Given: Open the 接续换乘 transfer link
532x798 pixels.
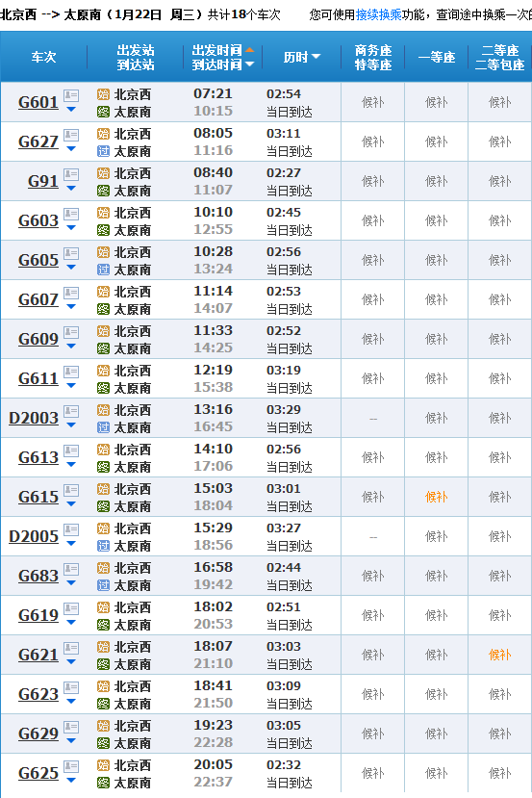Looking at the screenshot, I should 378,14.
